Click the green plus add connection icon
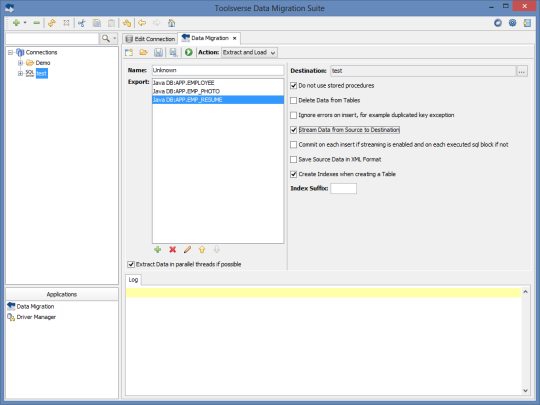The image size is (540, 405). pyautogui.click(x=16, y=23)
